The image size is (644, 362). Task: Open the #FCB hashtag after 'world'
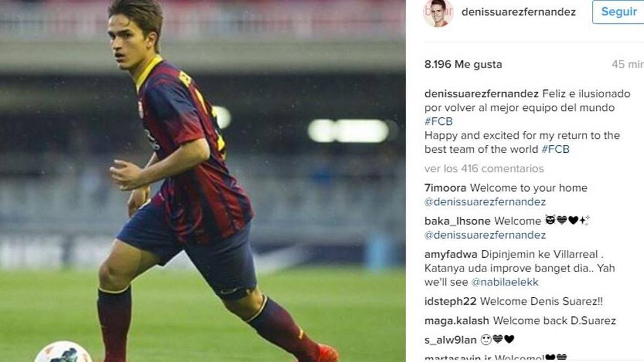[x=555, y=150]
